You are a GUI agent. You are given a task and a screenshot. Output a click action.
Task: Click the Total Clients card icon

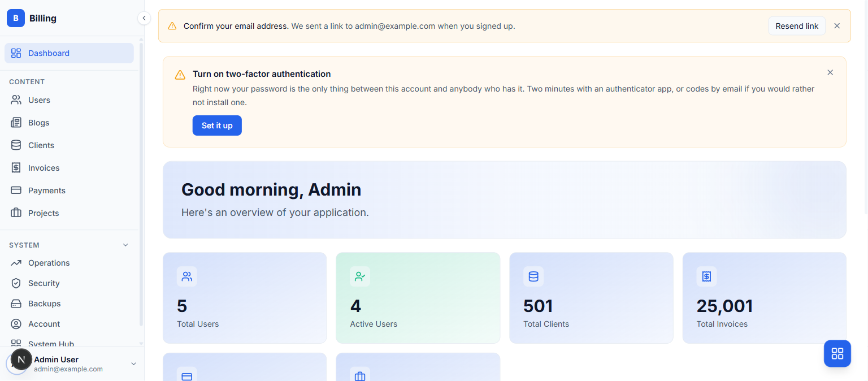(x=533, y=276)
